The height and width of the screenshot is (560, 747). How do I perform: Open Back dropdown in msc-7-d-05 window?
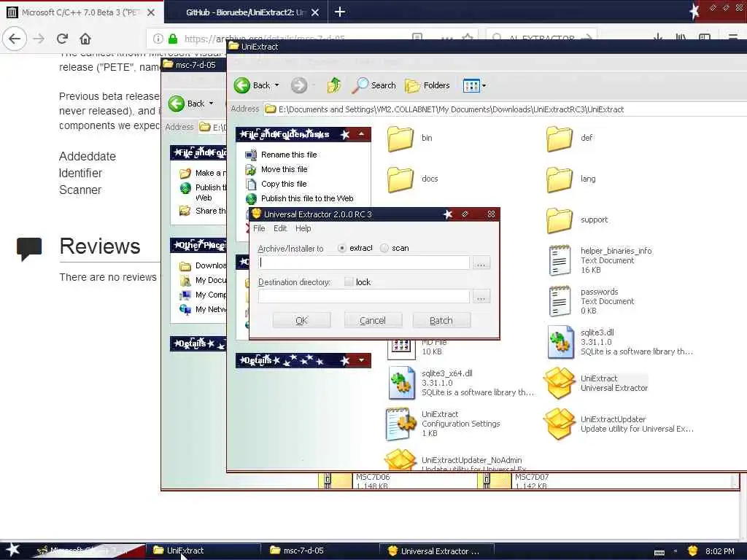[x=211, y=104]
